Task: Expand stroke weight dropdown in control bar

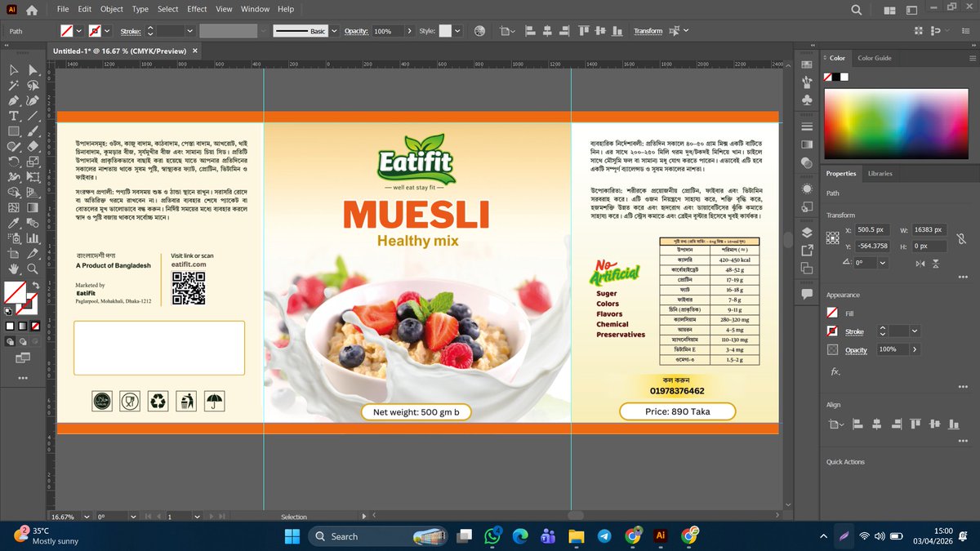Action: 189,31
